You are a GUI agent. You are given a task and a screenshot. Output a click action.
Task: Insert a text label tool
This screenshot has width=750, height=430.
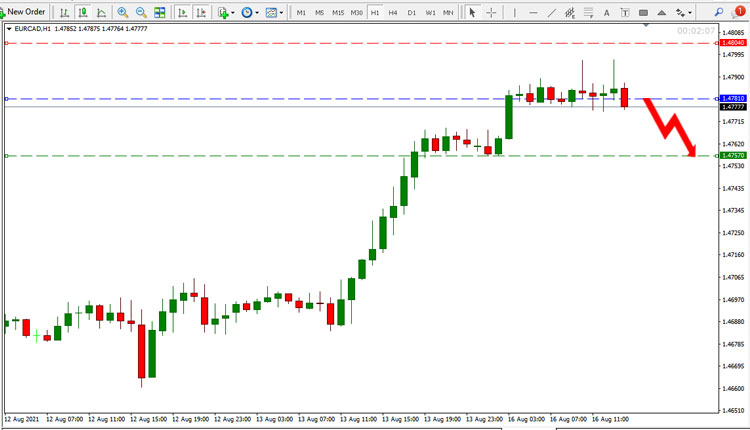click(x=625, y=13)
